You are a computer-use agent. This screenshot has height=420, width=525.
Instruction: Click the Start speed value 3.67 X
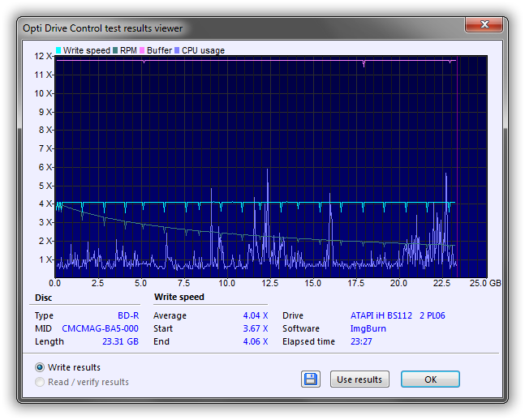pos(256,328)
